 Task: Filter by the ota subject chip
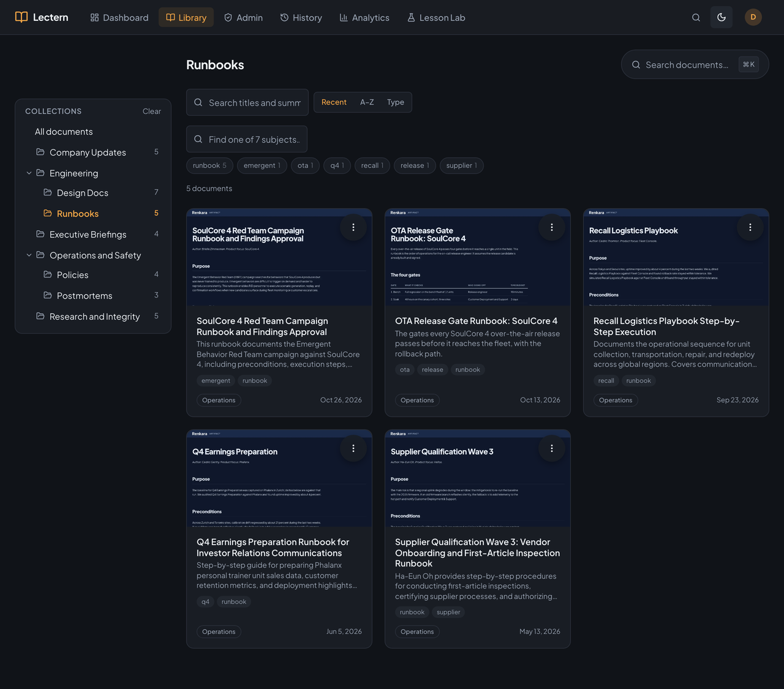(305, 165)
